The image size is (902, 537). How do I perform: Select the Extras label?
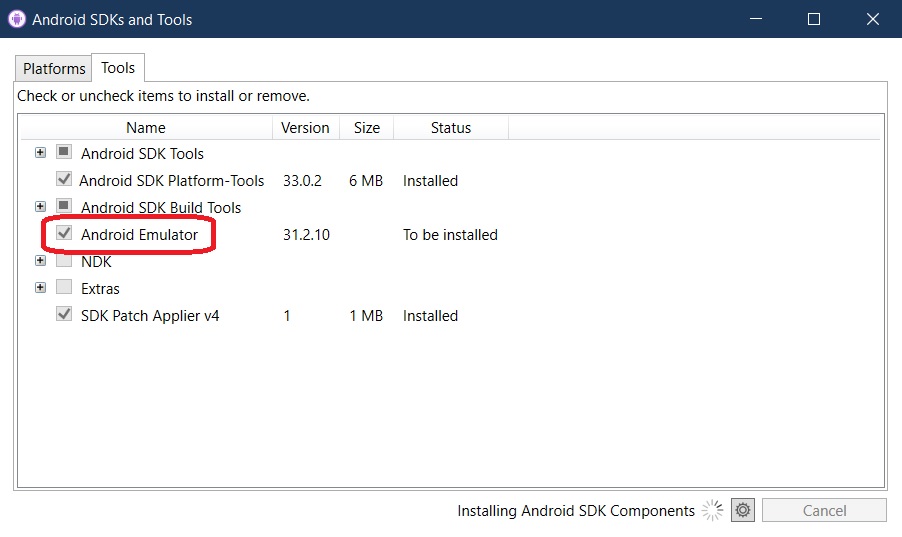[100, 289]
